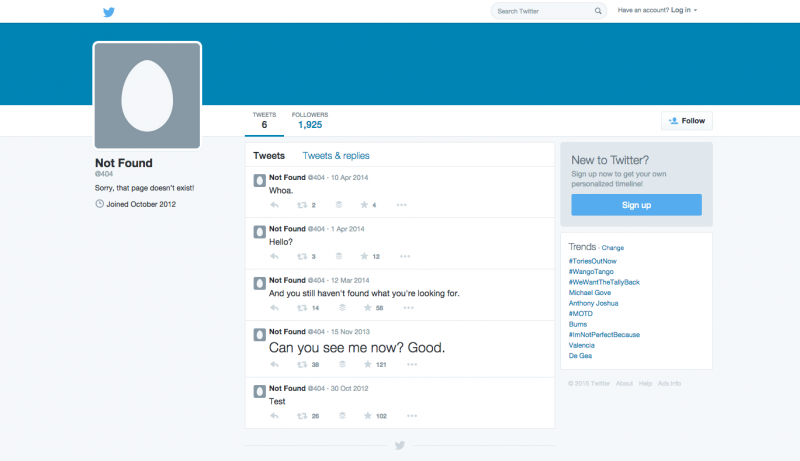
Task: Open the Anthony Joshua trend
Action: point(593,303)
